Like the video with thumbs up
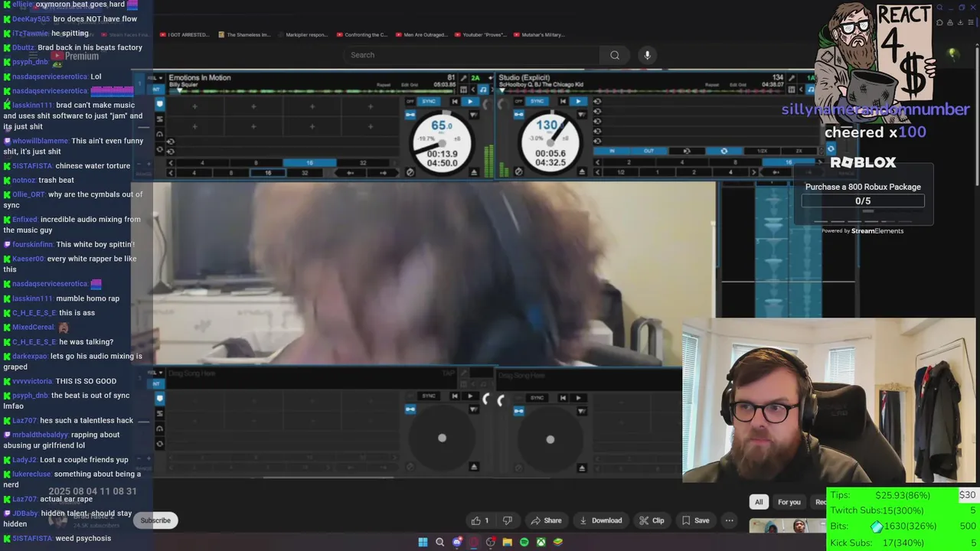Image resolution: width=980 pixels, height=551 pixels. (480, 520)
